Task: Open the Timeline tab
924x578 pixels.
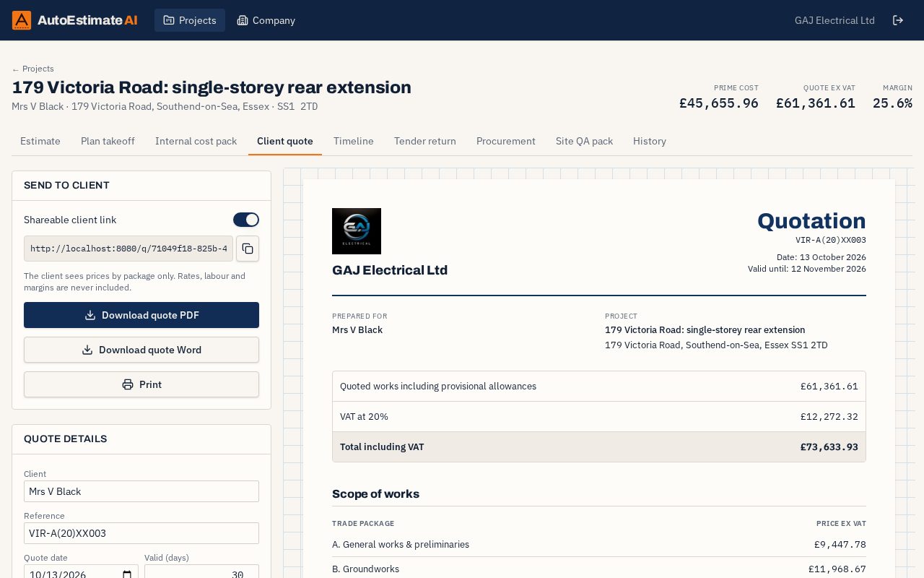Action: click(x=354, y=141)
